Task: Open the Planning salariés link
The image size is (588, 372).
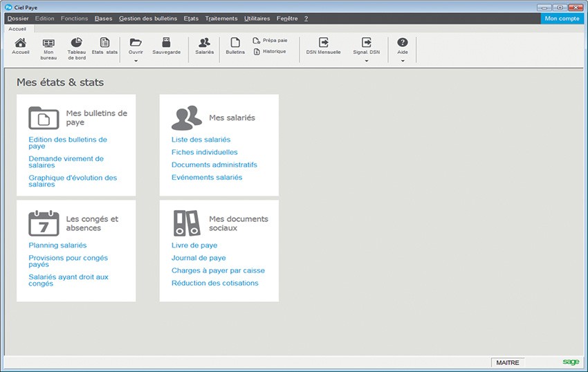Action: 57,245
